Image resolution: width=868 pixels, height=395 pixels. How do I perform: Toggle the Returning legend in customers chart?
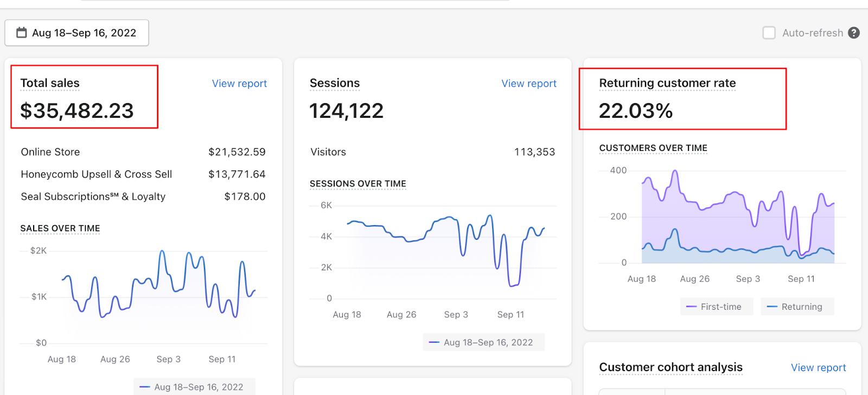pos(797,307)
